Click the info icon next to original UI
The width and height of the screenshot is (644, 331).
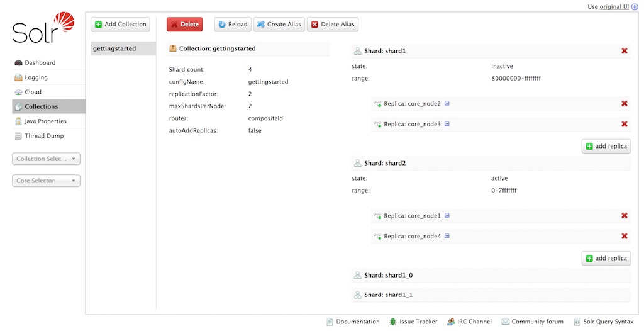coord(635,7)
